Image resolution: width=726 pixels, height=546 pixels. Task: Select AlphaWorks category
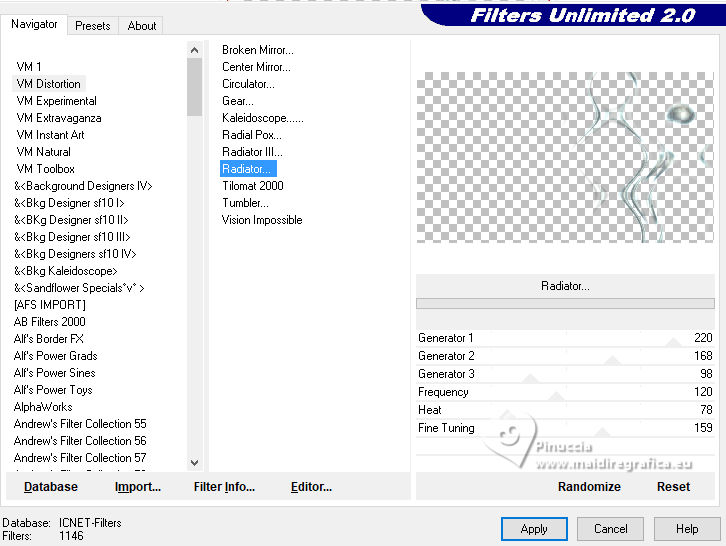tap(43, 407)
